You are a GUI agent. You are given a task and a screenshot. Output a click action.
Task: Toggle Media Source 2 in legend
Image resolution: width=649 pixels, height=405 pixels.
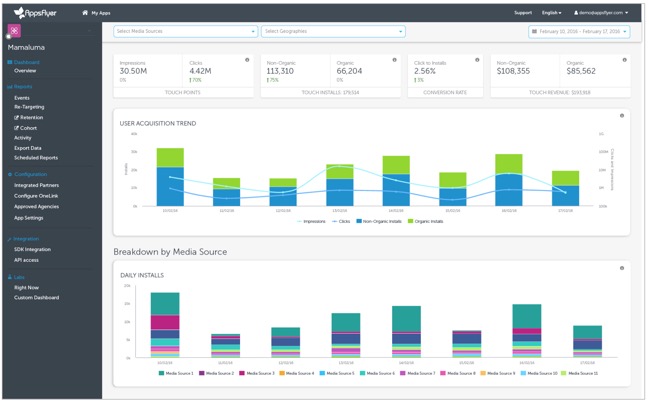216,374
